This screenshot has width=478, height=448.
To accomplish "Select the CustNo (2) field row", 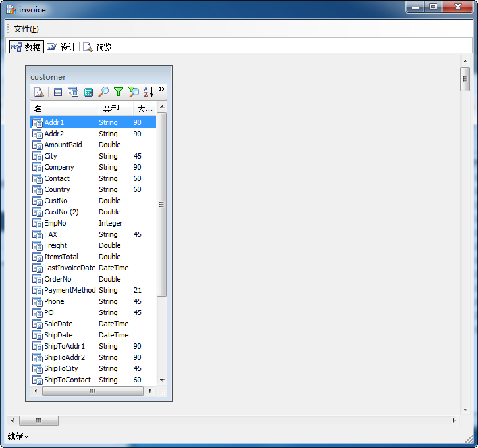I will click(93, 212).
